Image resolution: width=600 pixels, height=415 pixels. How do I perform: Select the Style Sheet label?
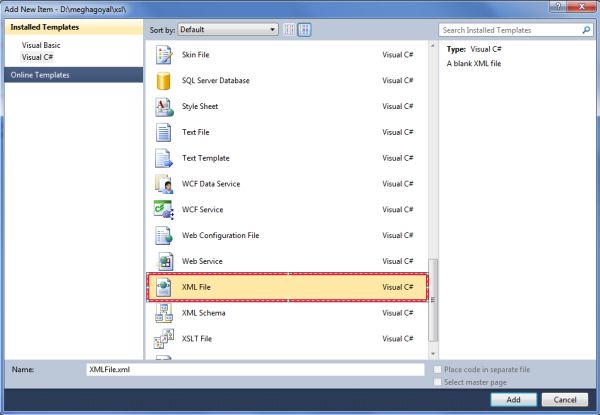(200, 106)
